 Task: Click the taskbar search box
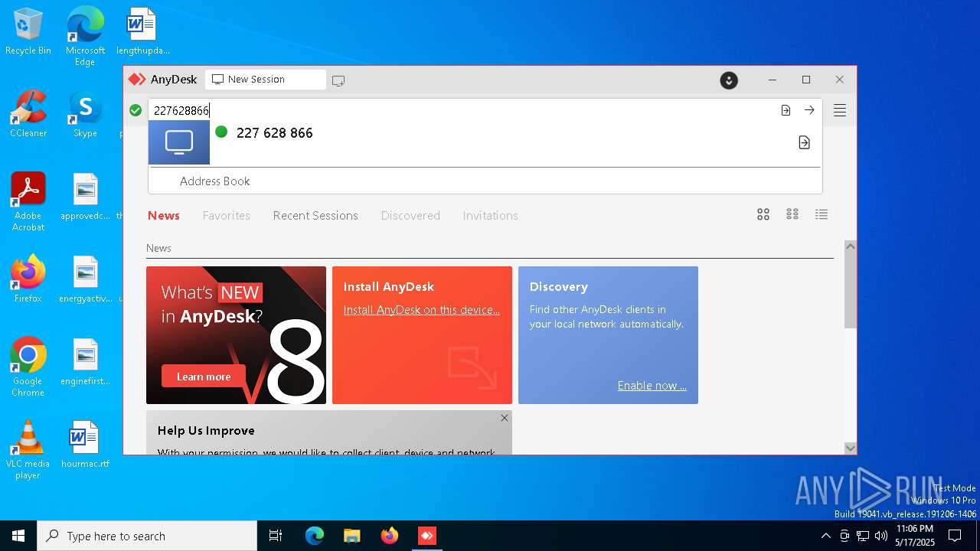pos(147,536)
